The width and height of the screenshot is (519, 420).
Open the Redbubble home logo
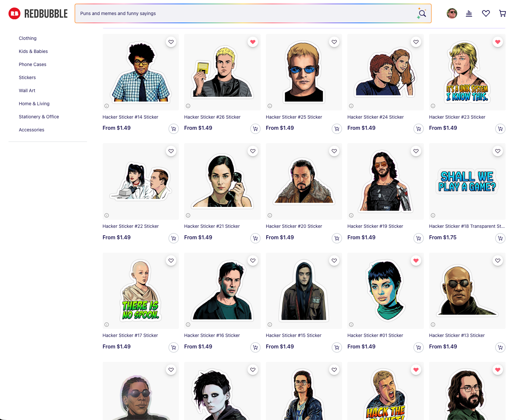(38, 14)
